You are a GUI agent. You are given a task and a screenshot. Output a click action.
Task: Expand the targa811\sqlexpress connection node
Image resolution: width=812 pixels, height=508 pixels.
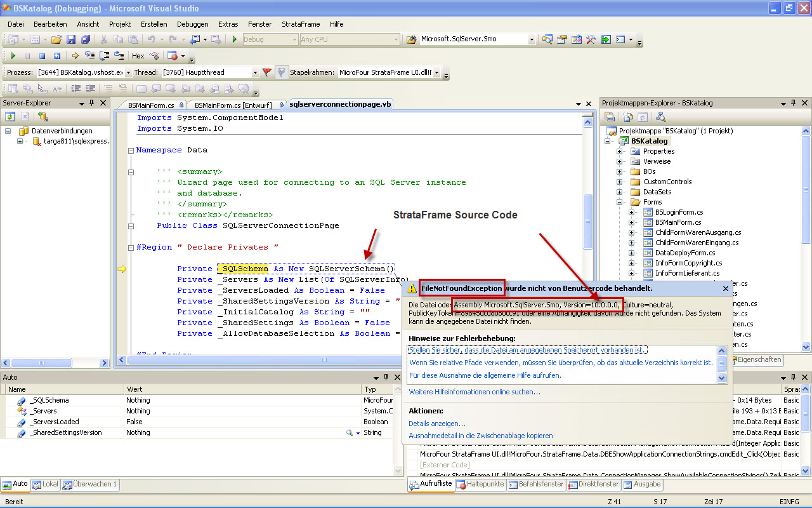20,141
